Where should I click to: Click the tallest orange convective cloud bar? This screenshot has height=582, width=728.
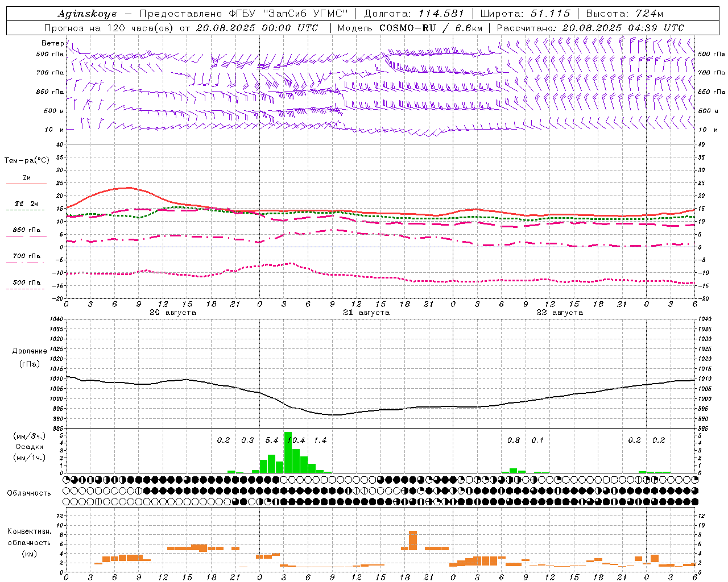(x=413, y=541)
